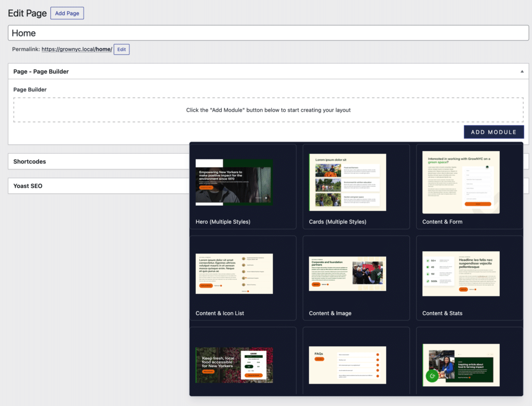Viewport: 532px width, 406px height.
Task: Expand the Yoast SEO panel
Action: click(98, 186)
